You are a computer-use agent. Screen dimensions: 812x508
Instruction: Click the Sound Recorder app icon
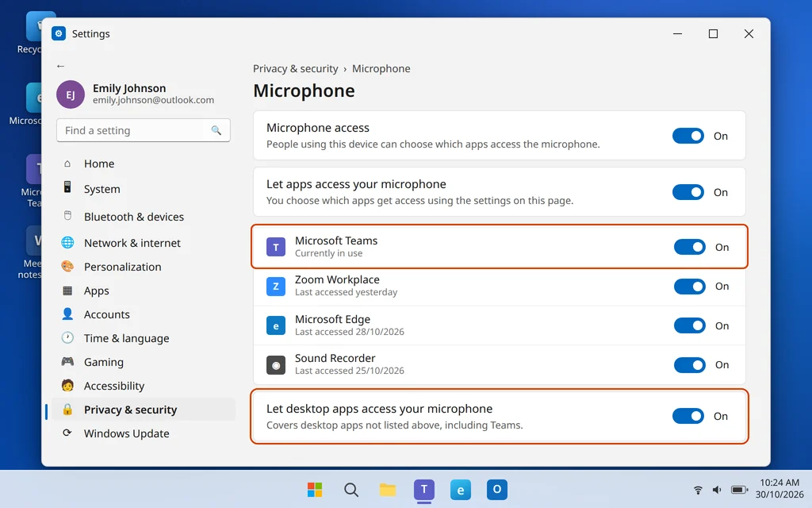[x=275, y=365]
